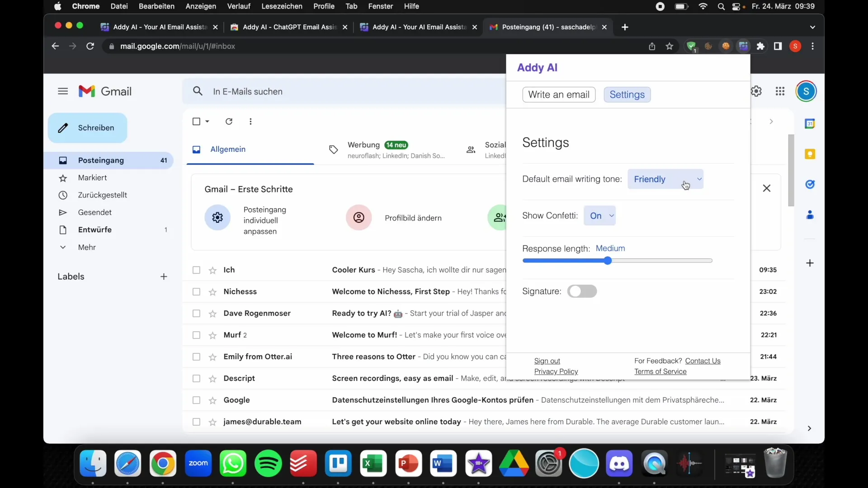Expand Gmail Mehr sidebar section

tap(86, 247)
